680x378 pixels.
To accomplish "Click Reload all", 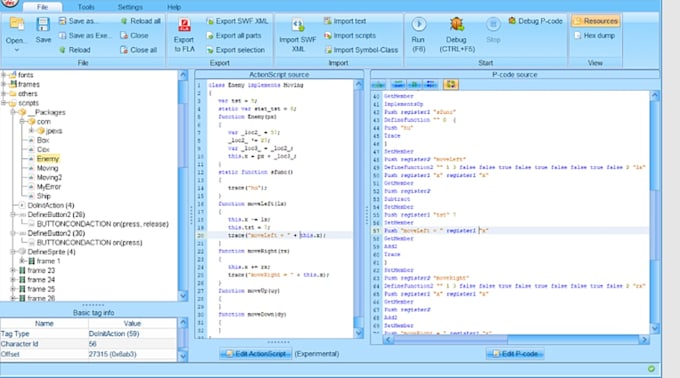I will (141, 21).
